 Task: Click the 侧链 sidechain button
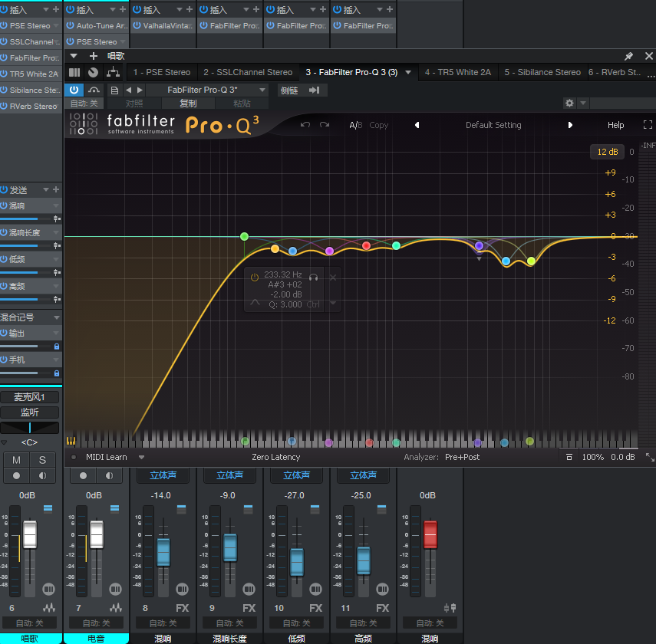[x=289, y=90]
